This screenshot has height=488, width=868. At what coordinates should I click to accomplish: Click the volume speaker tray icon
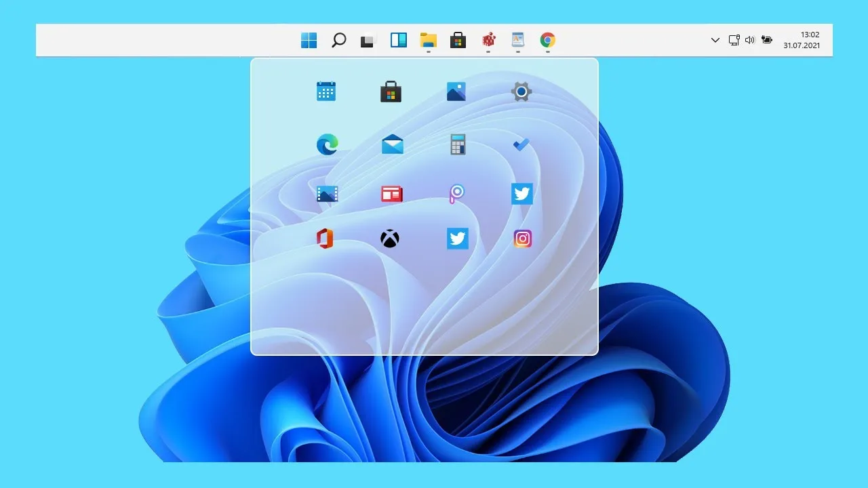(x=750, y=40)
